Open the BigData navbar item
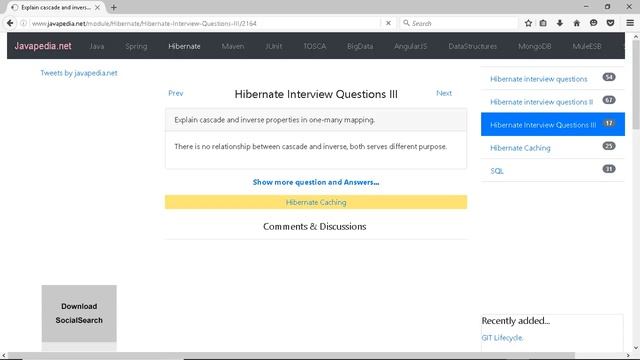 360,46
